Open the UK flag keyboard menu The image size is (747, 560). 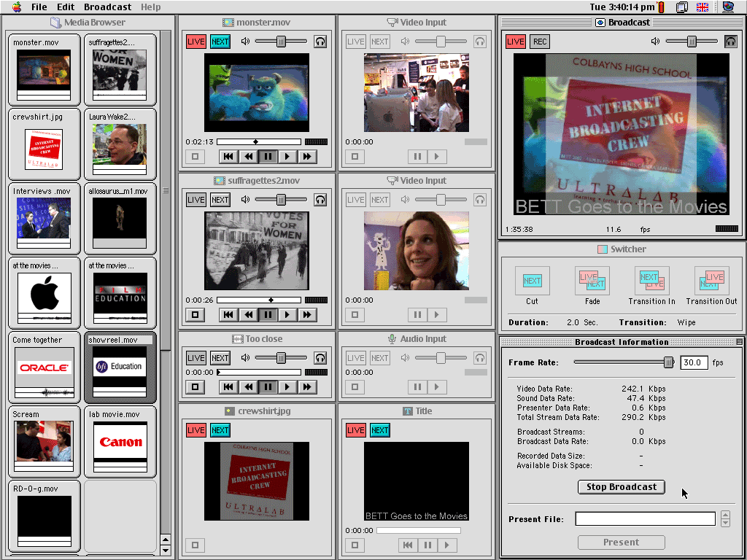click(x=703, y=7)
